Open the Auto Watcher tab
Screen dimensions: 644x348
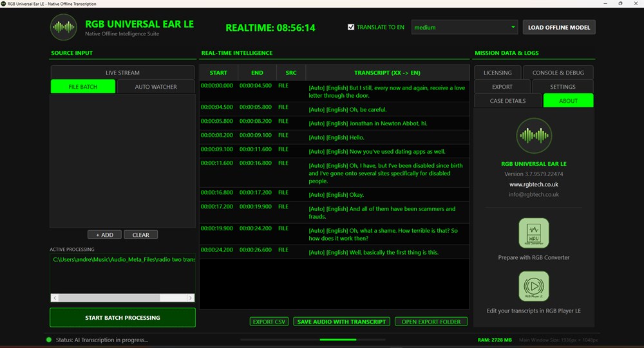tap(156, 87)
